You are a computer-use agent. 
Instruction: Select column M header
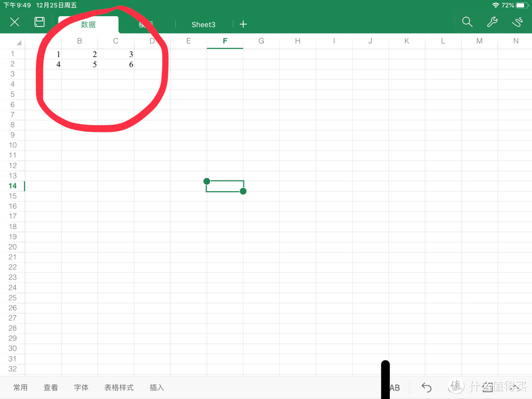(479, 41)
